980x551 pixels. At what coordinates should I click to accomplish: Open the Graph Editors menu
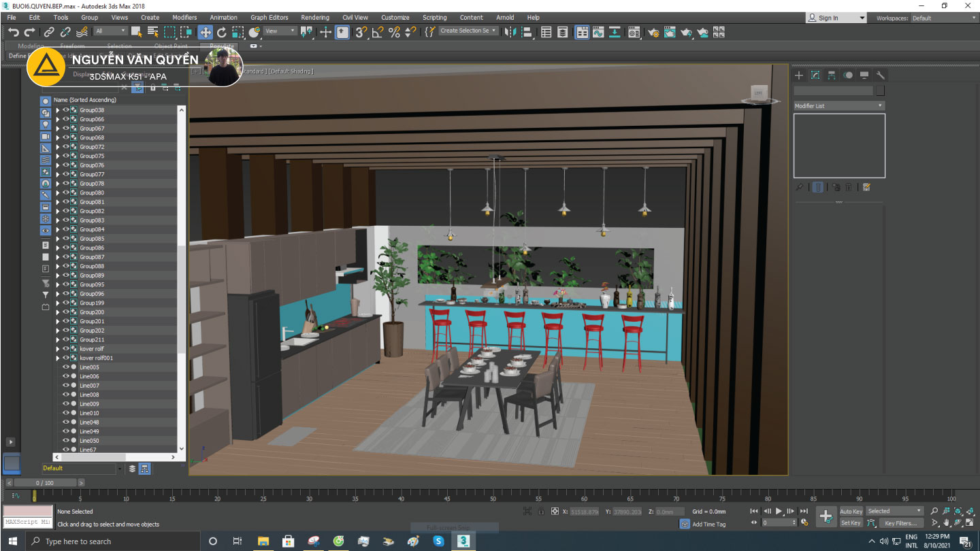click(269, 18)
